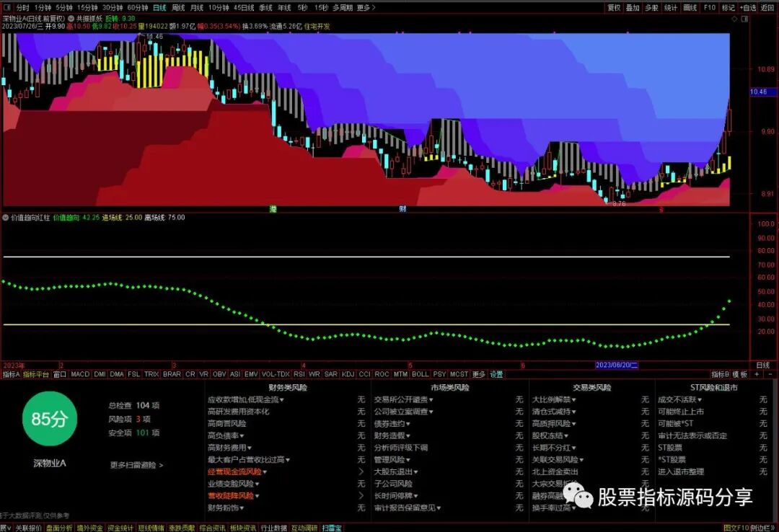Image resolution: width=779 pixels, height=532 pixels.
Task: Open the 扫雷宝 bottom tab
Action: pyautogui.click(x=332, y=528)
